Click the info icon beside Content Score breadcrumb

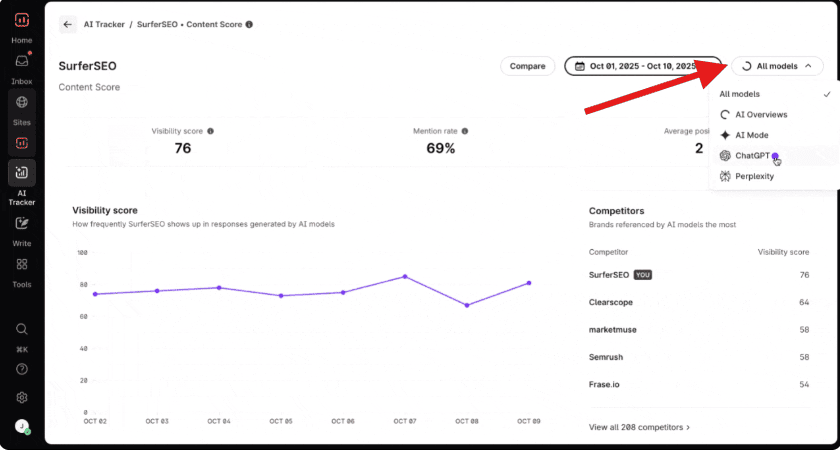(249, 24)
